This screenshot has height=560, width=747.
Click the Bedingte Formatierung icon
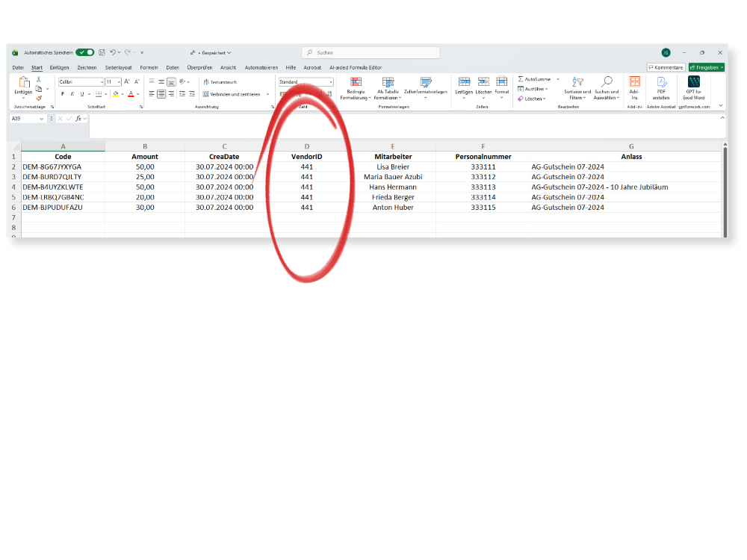tap(356, 83)
